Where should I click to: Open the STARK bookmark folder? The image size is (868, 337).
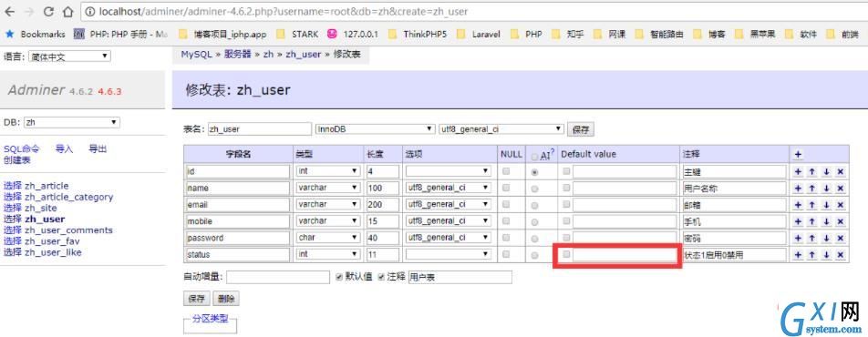(x=297, y=35)
